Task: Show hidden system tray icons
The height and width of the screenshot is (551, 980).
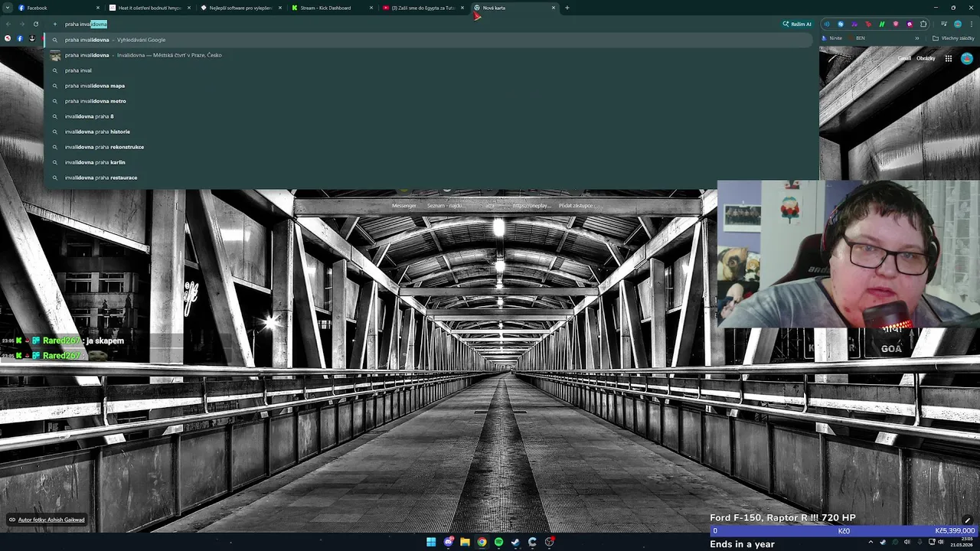Action: click(871, 542)
